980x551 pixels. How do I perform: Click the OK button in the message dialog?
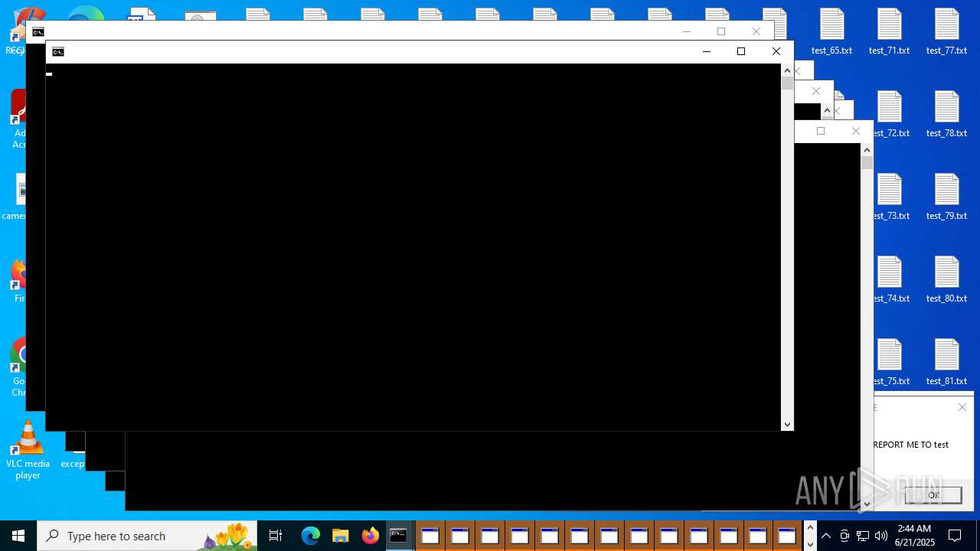[x=933, y=495]
